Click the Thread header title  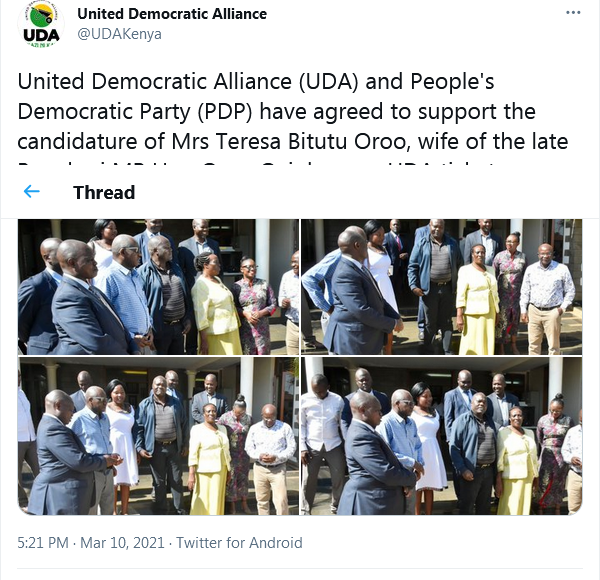(104, 192)
